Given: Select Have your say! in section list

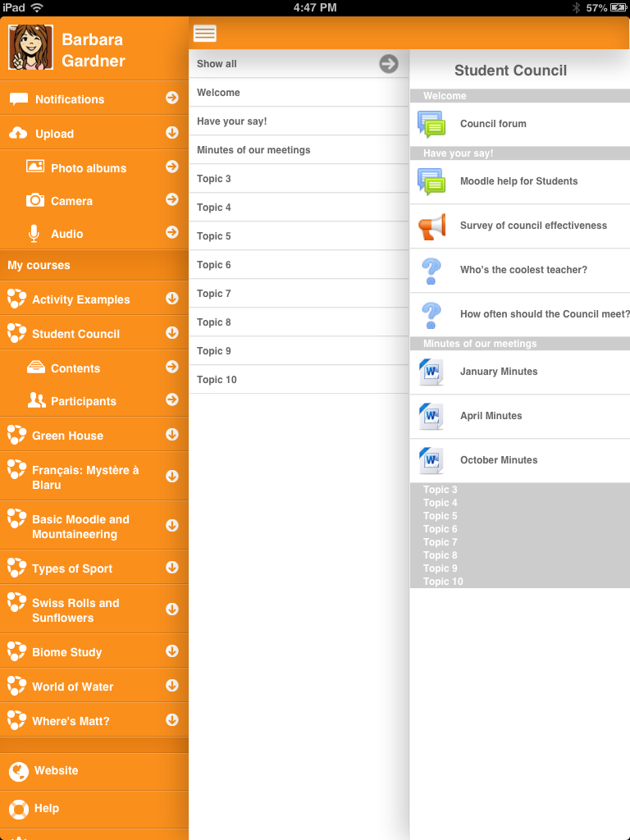Looking at the screenshot, I should coord(299,121).
